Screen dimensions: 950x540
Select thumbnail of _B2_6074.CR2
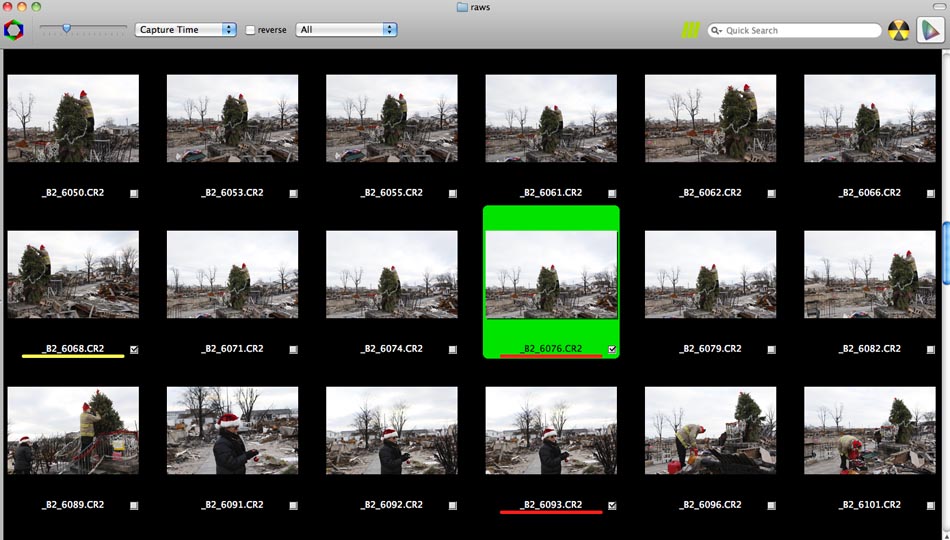(x=392, y=274)
